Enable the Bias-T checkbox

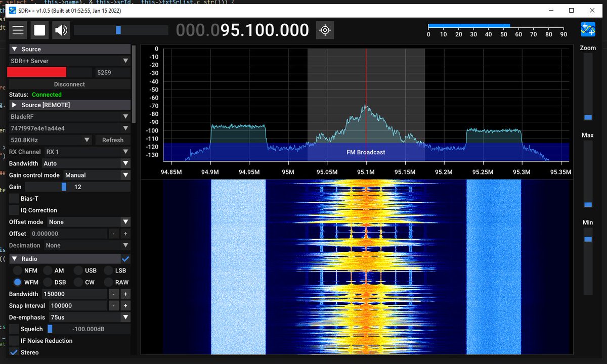coord(13,198)
